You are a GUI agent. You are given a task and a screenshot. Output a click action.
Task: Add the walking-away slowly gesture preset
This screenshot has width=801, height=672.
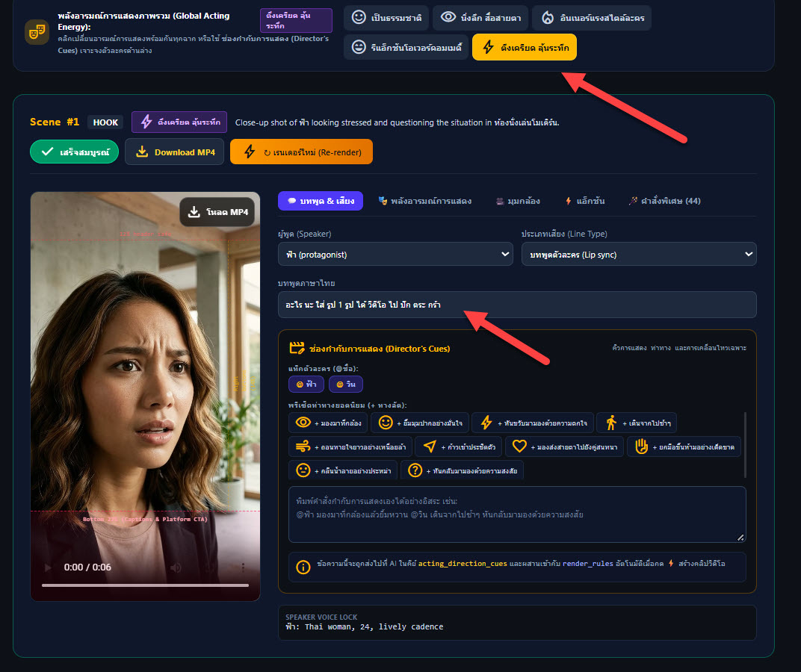click(x=637, y=423)
